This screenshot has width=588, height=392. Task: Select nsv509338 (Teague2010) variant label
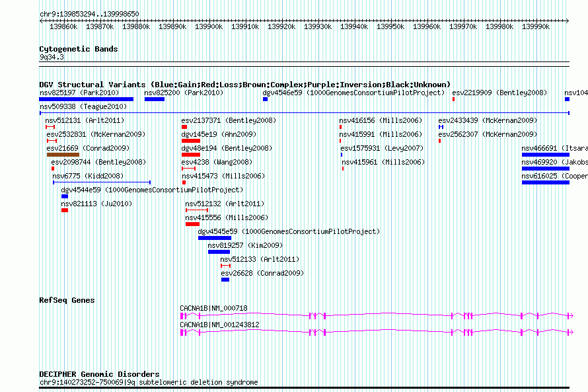pos(83,106)
